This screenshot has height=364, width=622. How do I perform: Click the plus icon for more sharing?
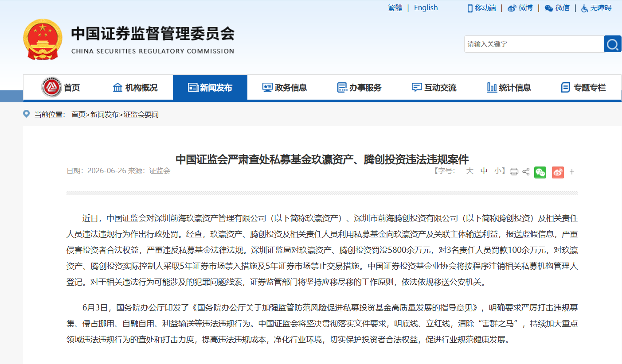coord(572,172)
